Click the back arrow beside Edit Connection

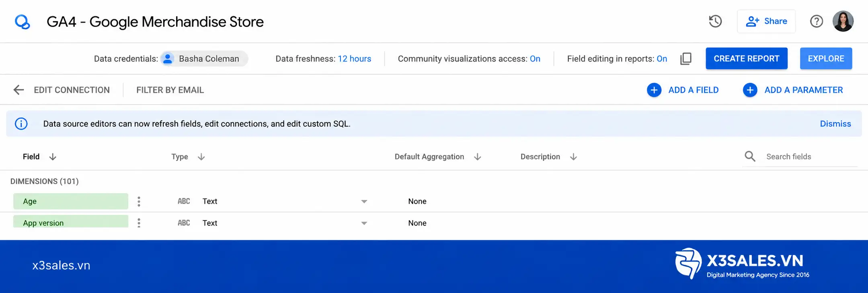click(x=18, y=90)
